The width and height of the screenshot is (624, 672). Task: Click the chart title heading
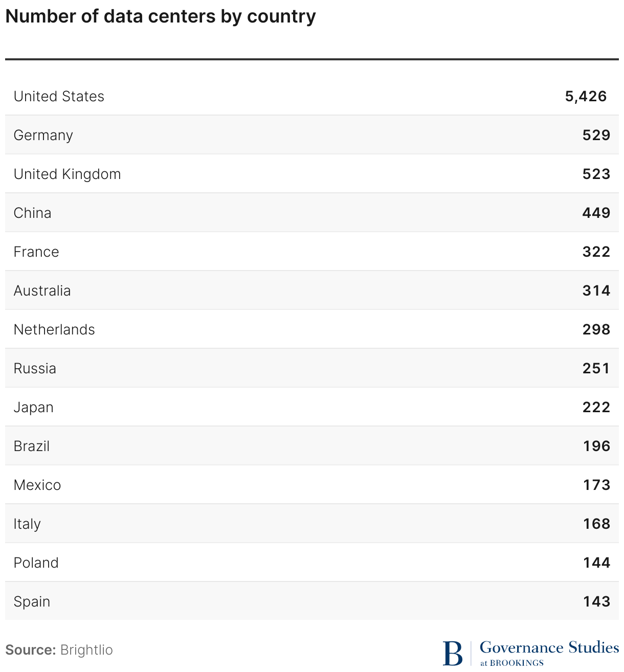[x=161, y=16]
